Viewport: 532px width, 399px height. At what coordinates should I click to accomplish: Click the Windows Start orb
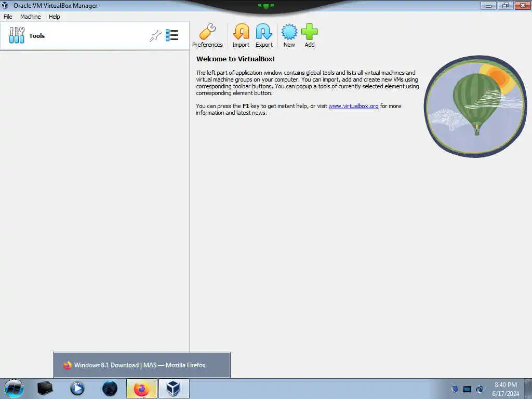coord(14,389)
